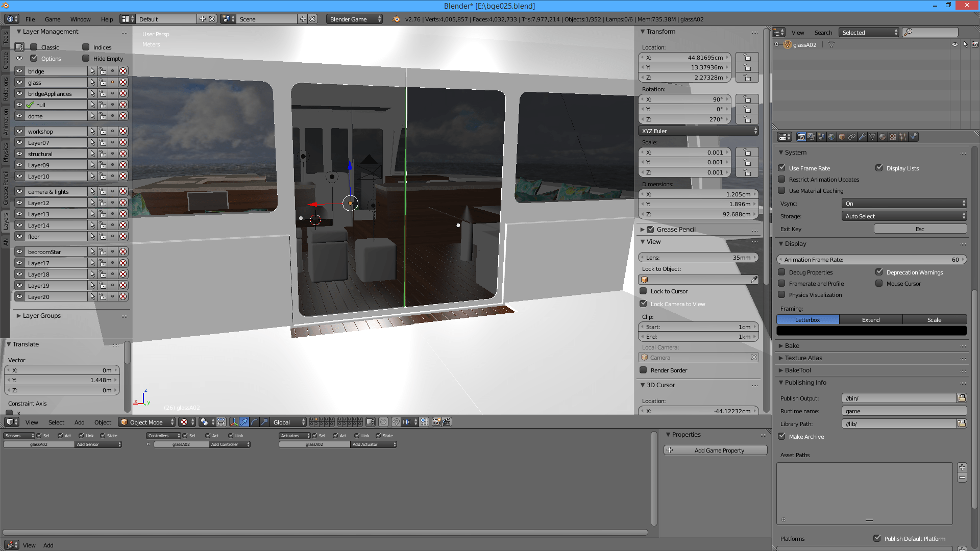Image resolution: width=980 pixels, height=551 pixels.
Task: Open the 3D view Select menu
Action: pyautogui.click(x=56, y=422)
